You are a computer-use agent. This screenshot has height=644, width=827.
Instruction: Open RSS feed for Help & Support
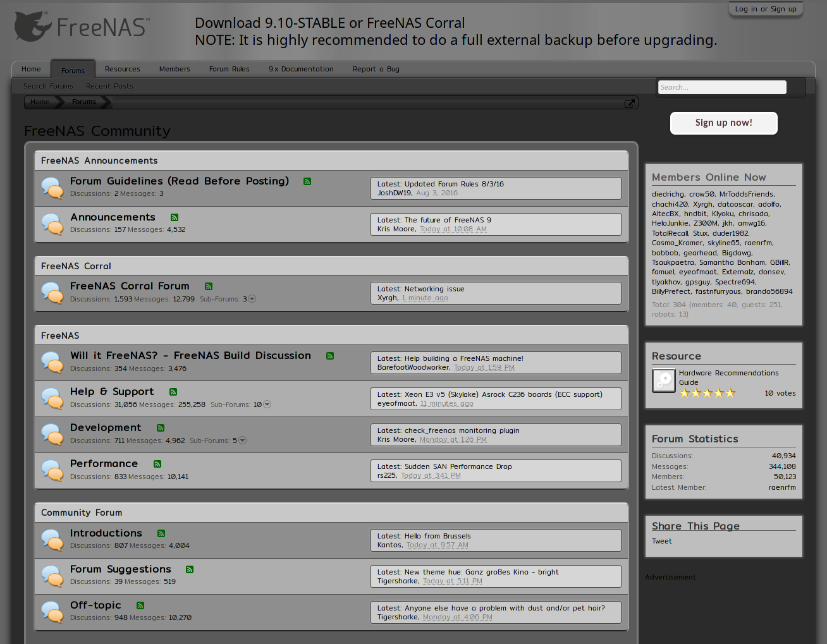pyautogui.click(x=173, y=392)
